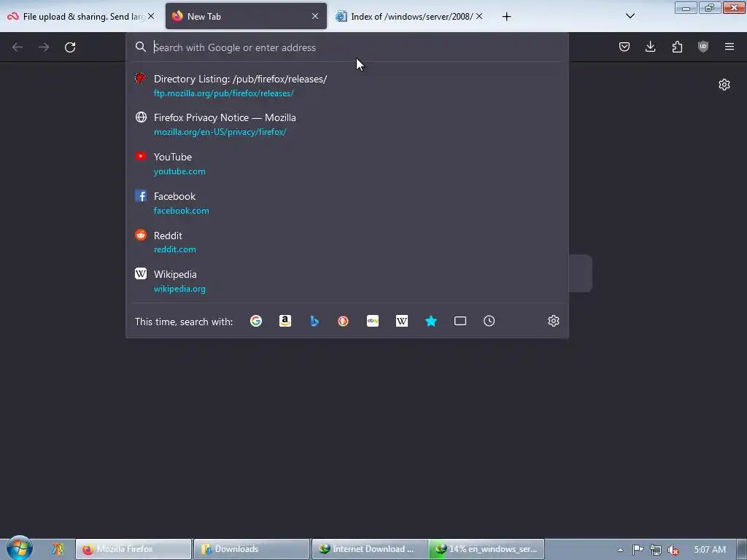Open Directory Listing /pub/firefox/releases/ suggestion
Screen dimensions: 747x560
(x=347, y=86)
